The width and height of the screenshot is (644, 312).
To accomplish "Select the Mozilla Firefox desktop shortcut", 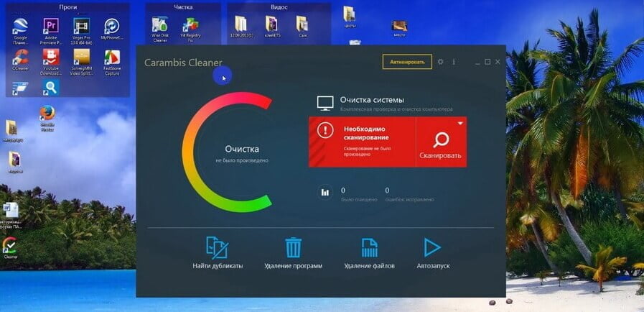I will pyautogui.click(x=47, y=119).
